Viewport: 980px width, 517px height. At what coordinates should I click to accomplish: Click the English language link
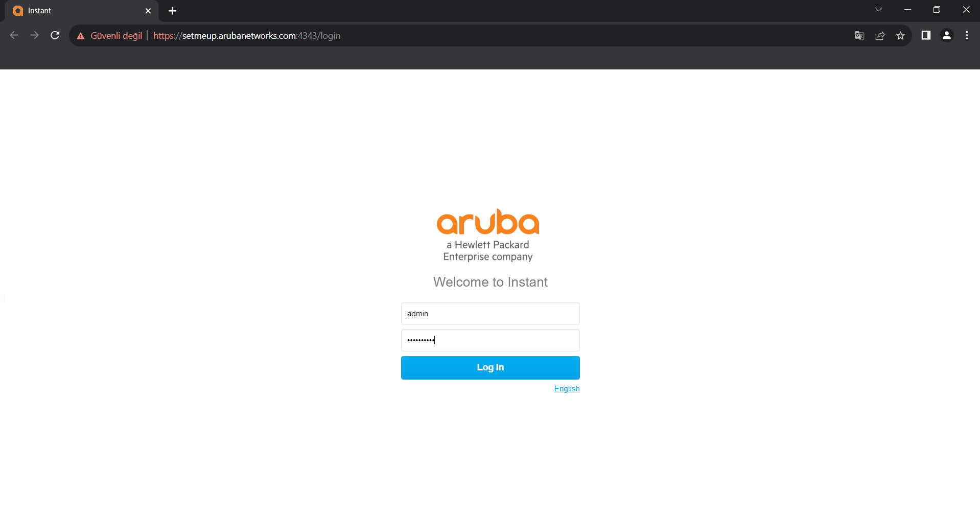coord(567,389)
